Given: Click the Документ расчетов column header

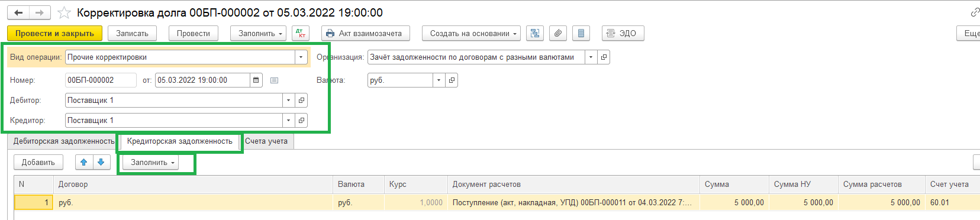Looking at the screenshot, I should pos(573,185).
